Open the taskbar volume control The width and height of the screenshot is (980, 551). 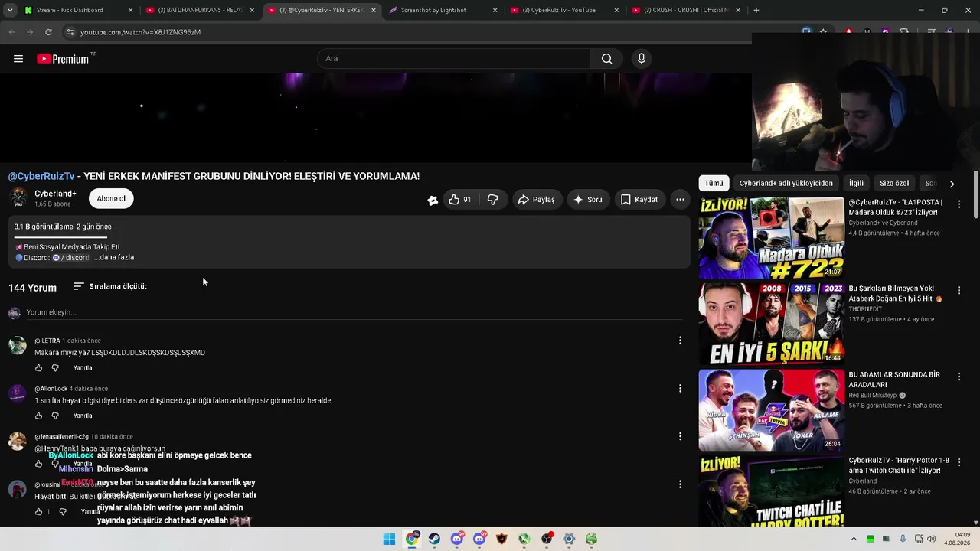[932, 539]
